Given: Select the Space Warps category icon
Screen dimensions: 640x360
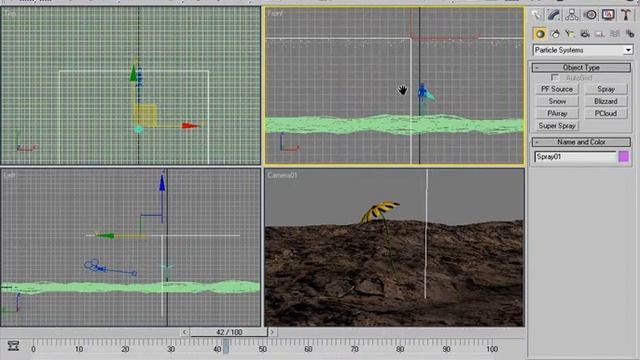Looking at the screenshot, I should tap(615, 34).
